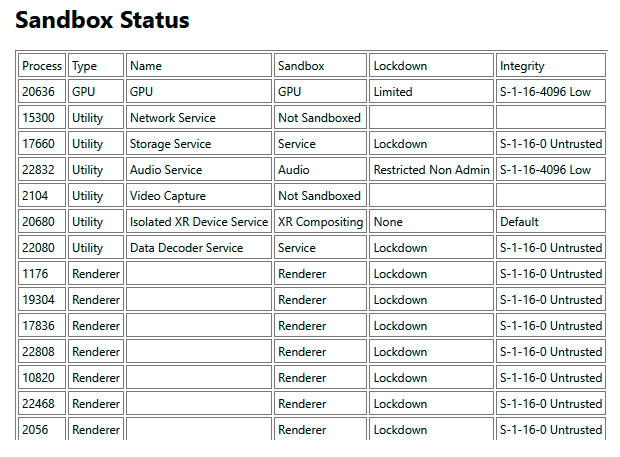Select the Network Service name cell
620x457 pixels.
click(173, 118)
